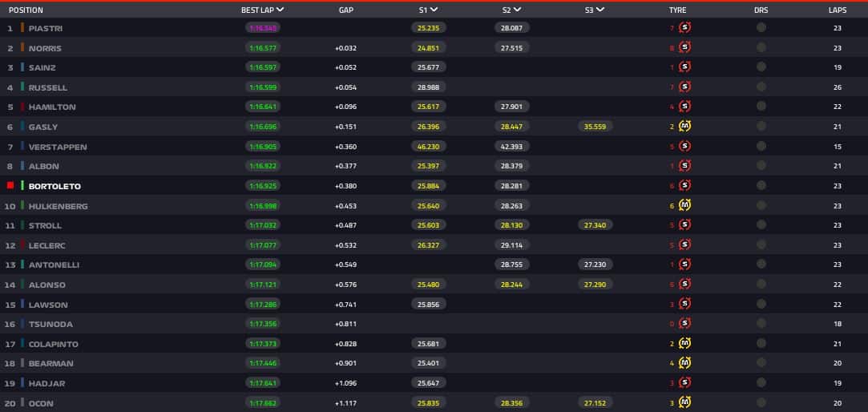Click Leclerc's S2 time 29.114

pos(512,244)
